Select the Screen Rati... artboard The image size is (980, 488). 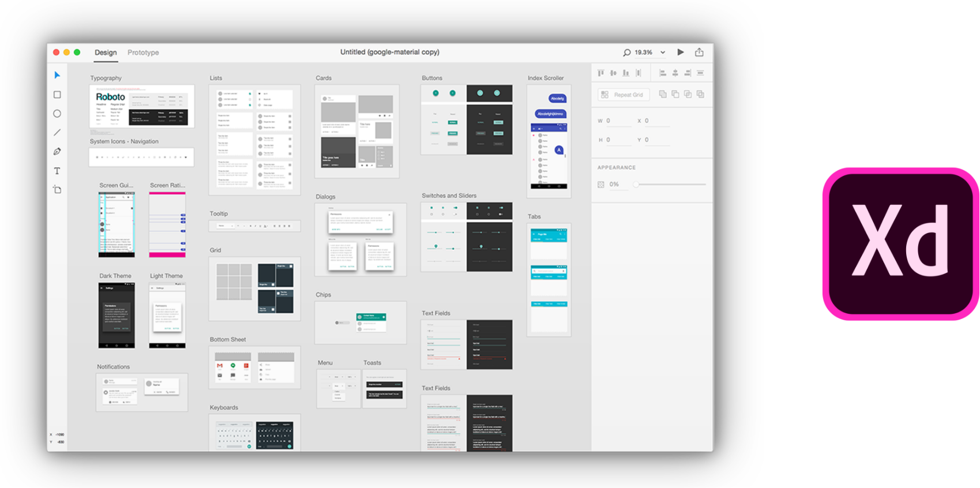coord(167,225)
